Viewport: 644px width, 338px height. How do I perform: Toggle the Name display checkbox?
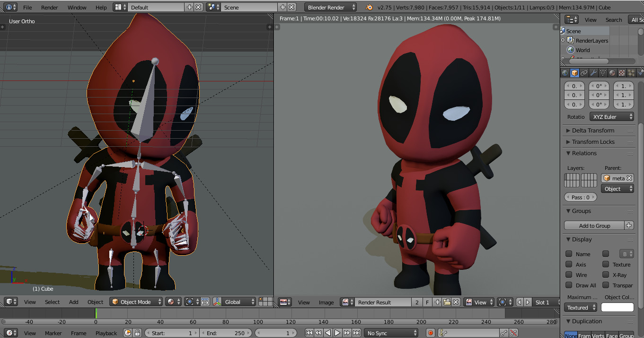569,254
